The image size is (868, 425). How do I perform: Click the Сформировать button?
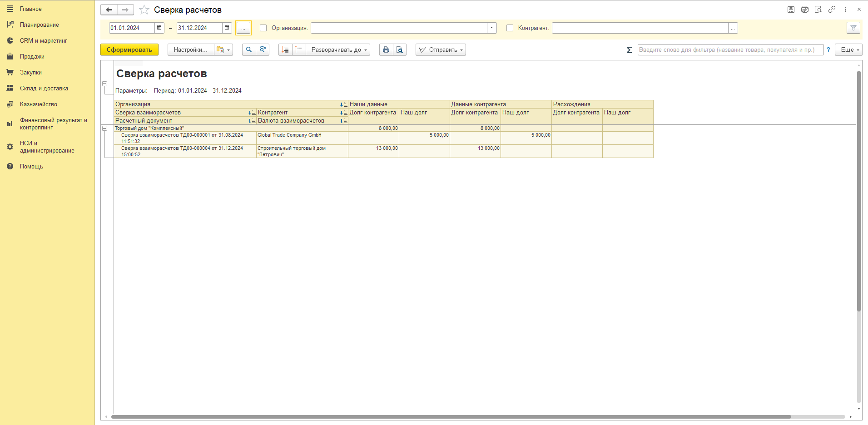[x=129, y=49]
